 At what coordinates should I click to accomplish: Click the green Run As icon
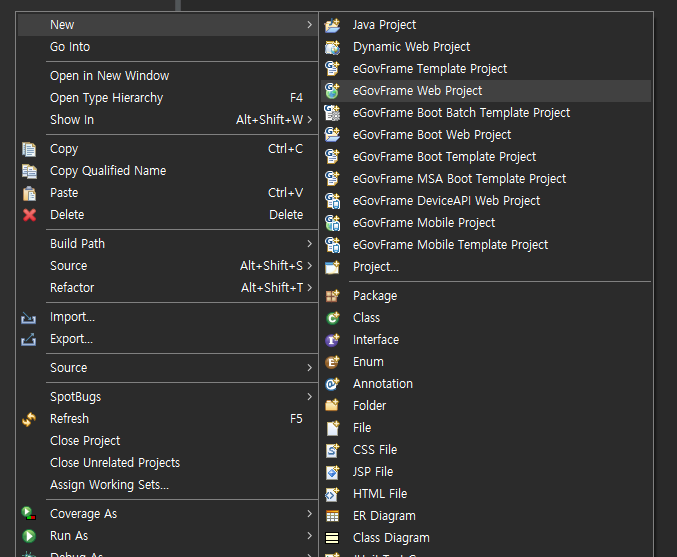pyautogui.click(x=29, y=536)
